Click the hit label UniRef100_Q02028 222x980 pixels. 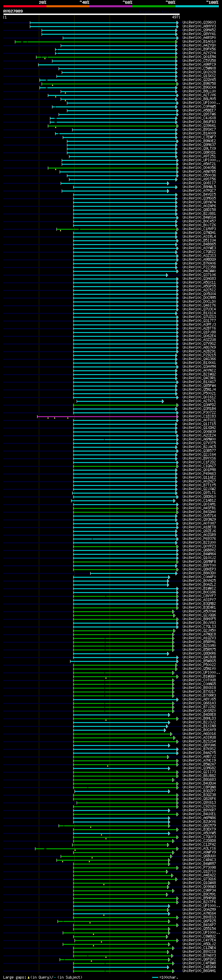[199, 72]
